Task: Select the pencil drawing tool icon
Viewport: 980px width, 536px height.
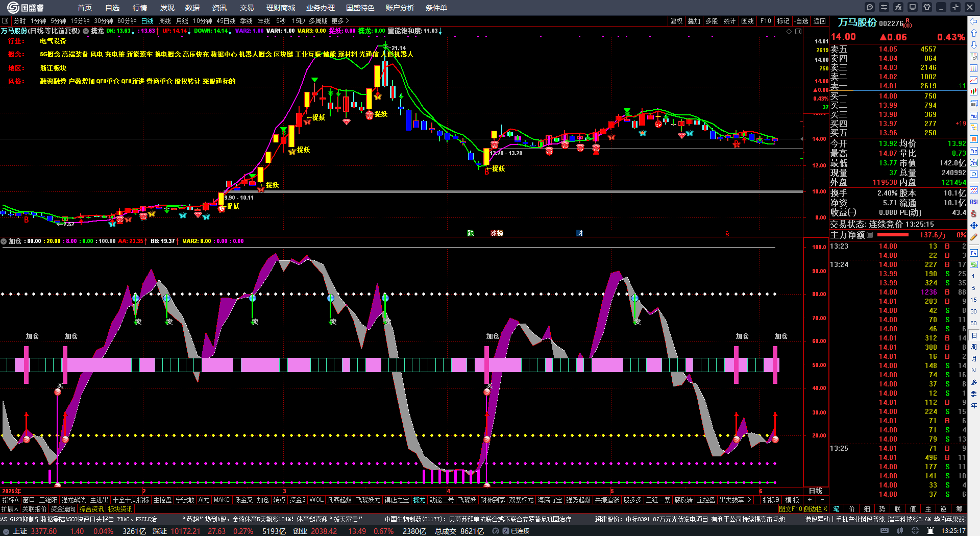Action: pyautogui.click(x=974, y=237)
